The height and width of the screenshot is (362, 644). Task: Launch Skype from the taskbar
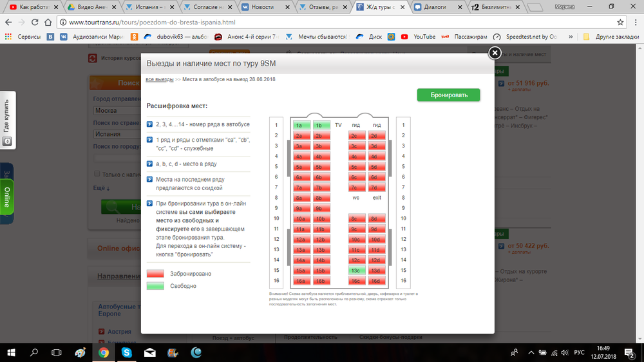point(126,352)
